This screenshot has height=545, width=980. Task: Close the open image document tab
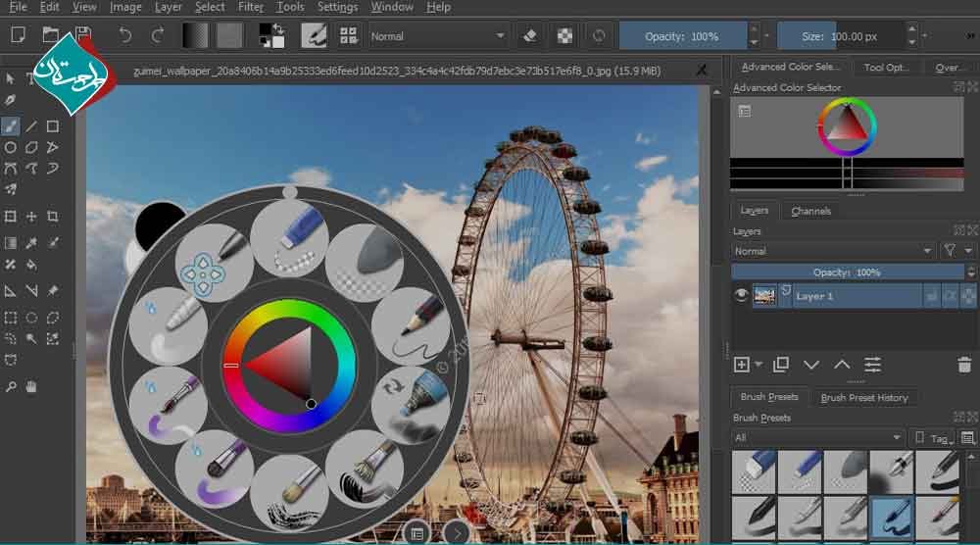click(702, 71)
